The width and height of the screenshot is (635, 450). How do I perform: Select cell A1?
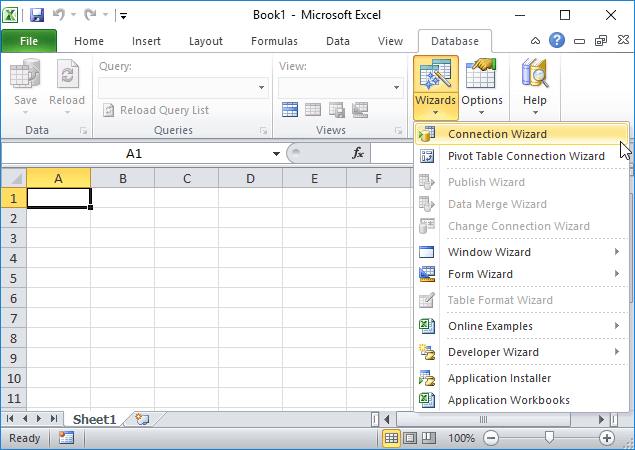(59, 198)
